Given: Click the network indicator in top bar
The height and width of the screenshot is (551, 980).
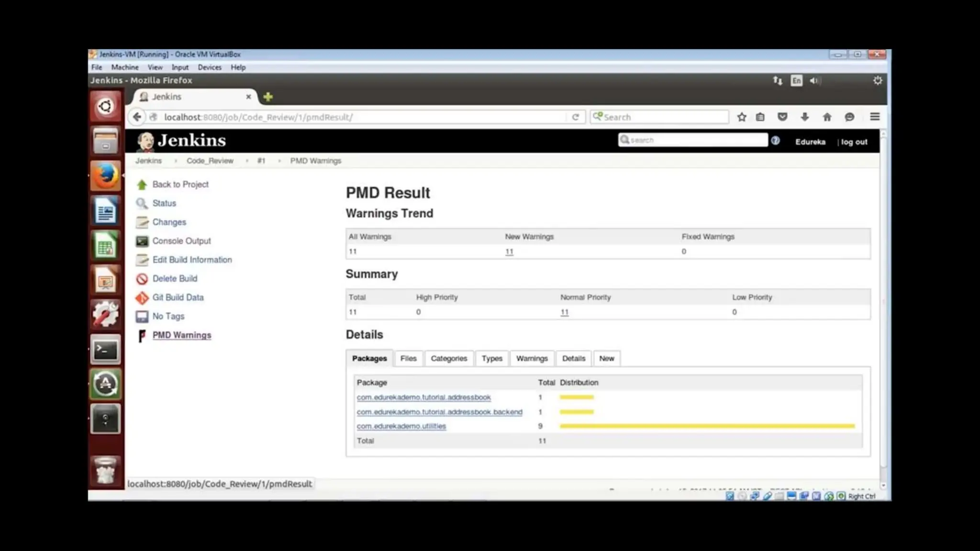Looking at the screenshot, I should click(778, 81).
